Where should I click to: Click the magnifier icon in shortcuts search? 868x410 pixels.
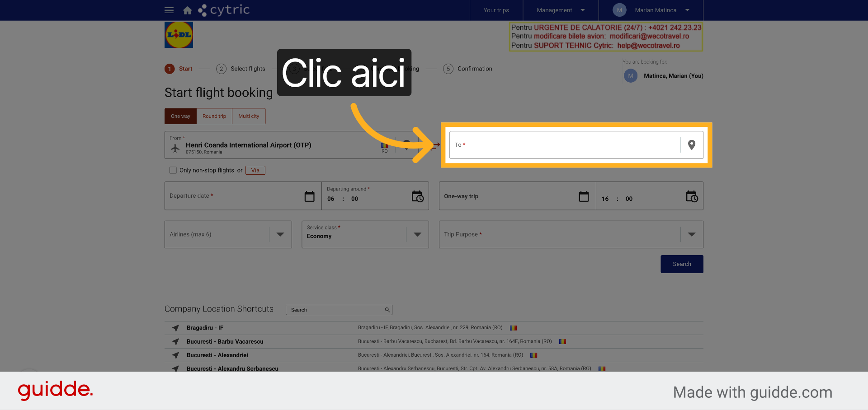(387, 310)
